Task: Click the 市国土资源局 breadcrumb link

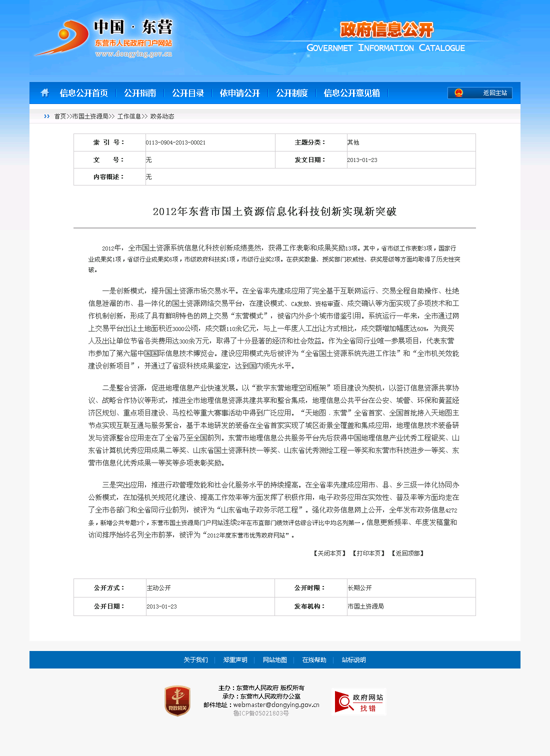Action: tap(90, 116)
